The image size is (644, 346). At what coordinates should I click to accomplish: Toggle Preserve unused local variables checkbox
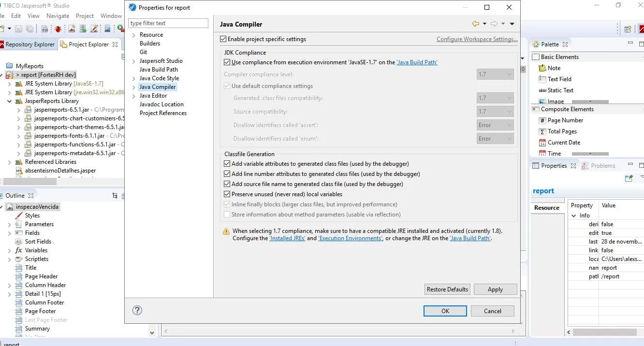[227, 194]
